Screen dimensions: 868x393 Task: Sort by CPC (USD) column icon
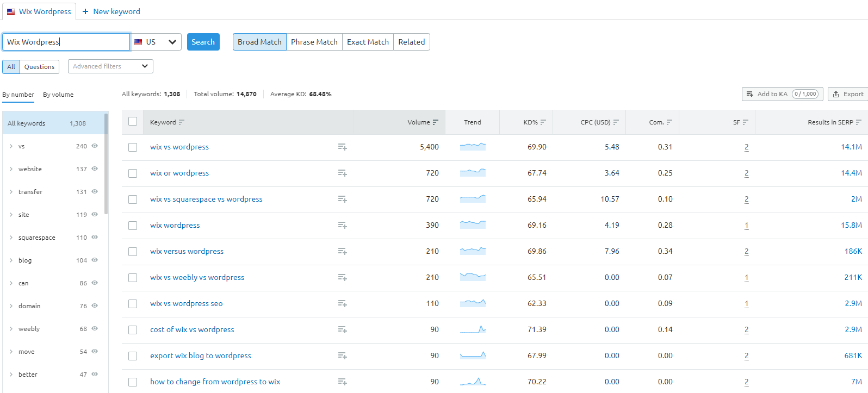pos(616,122)
